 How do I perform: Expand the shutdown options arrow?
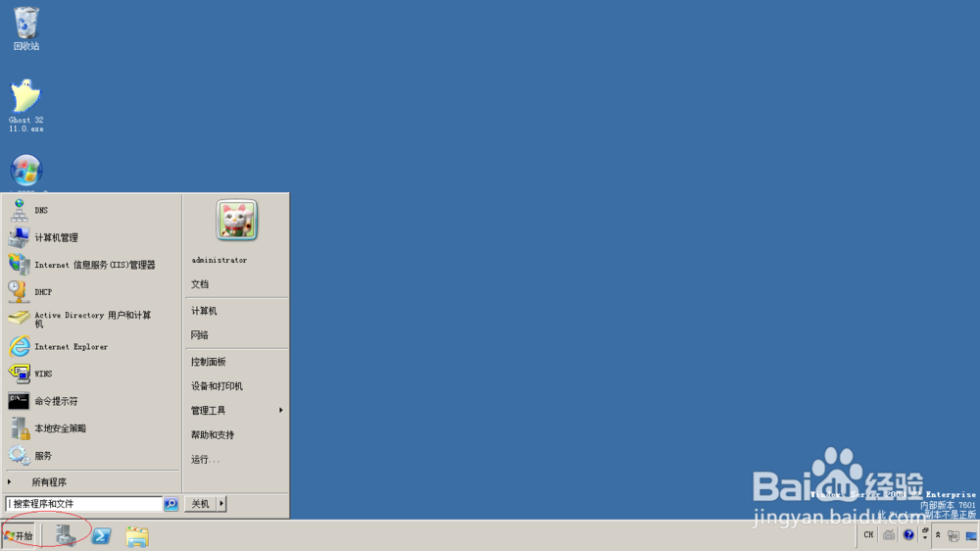click(x=221, y=504)
